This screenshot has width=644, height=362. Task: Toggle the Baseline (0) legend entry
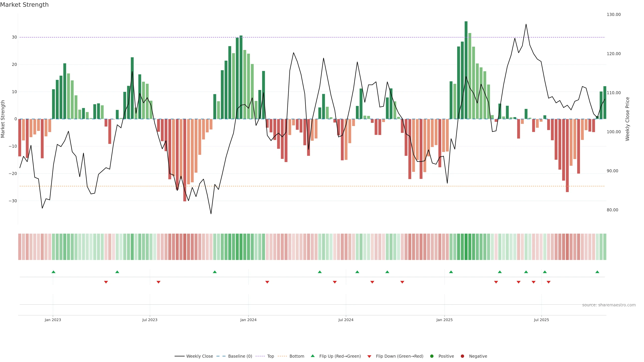(240, 356)
